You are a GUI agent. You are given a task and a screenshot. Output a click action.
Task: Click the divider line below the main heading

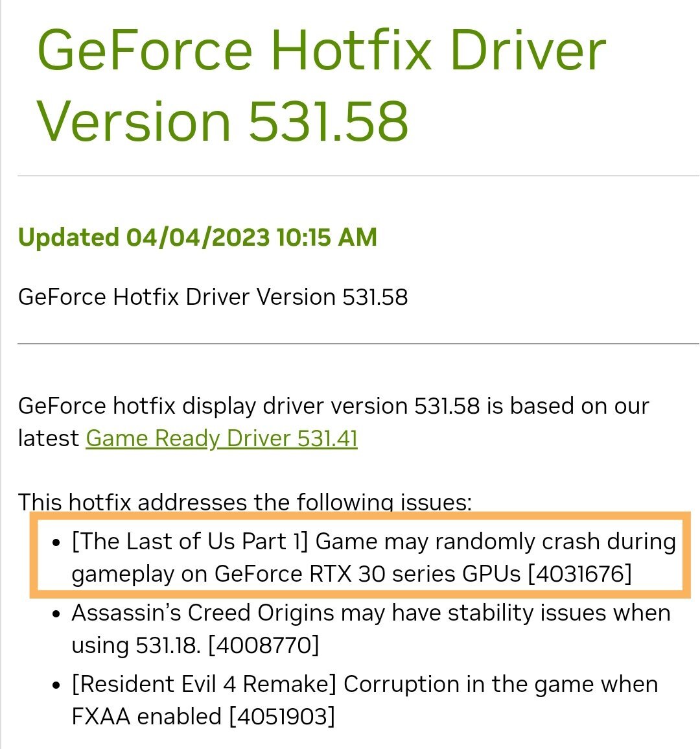click(358, 176)
